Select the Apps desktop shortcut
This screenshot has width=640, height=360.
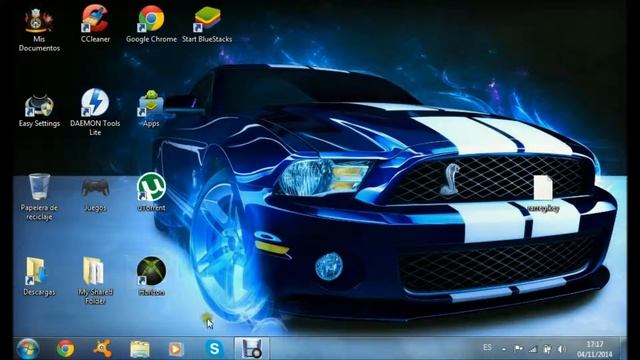point(151,109)
